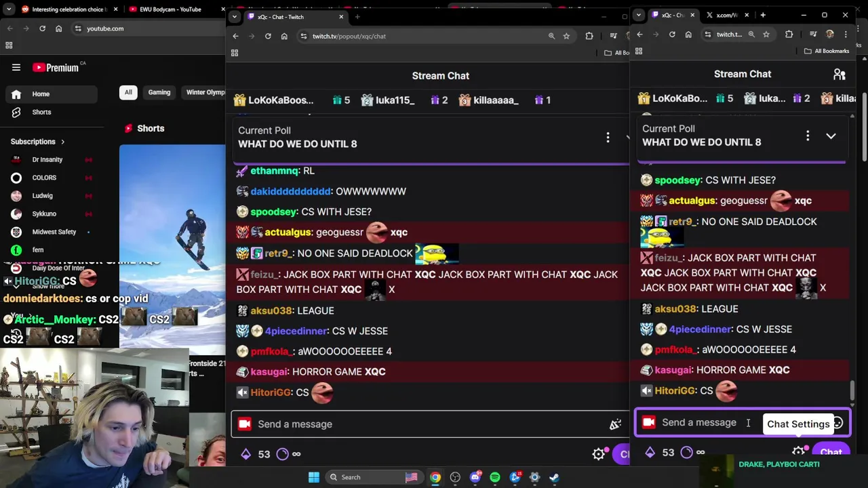
Task: Reload the middle Twitch chat window
Action: pyautogui.click(x=268, y=36)
